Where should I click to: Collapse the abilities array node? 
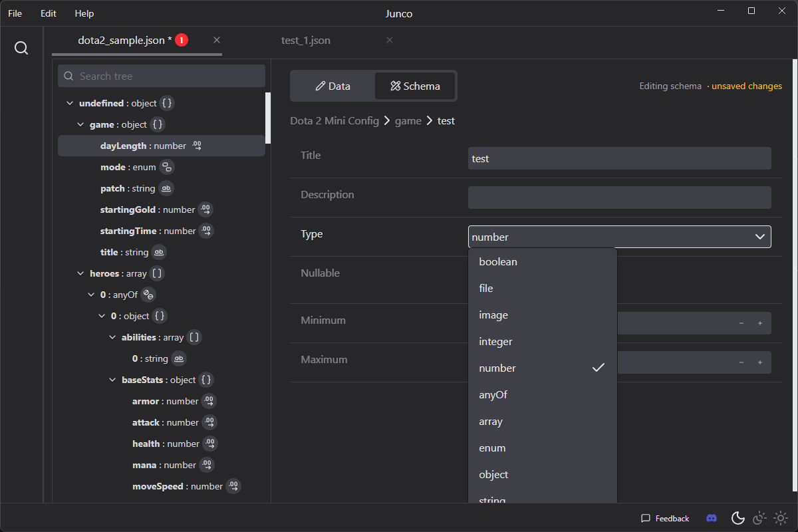coord(112,337)
